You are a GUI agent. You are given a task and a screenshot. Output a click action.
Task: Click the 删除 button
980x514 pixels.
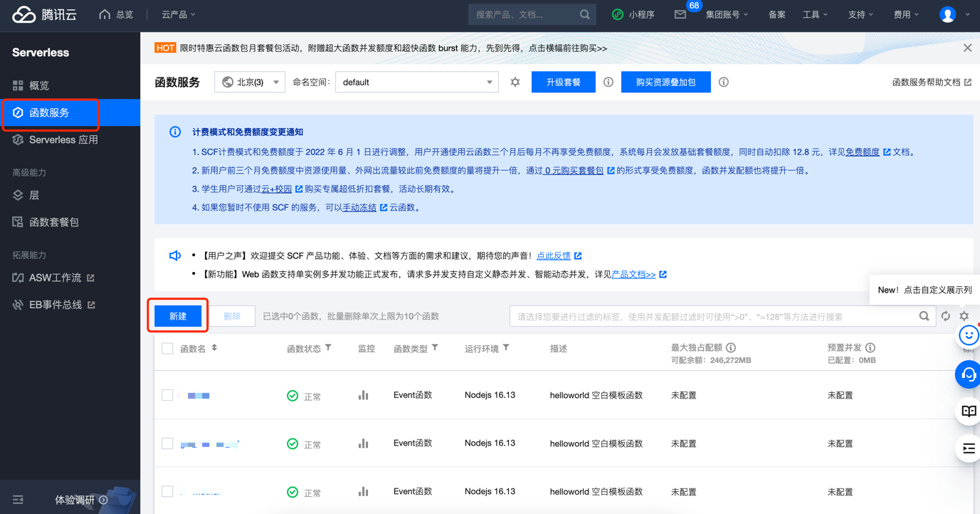coord(232,316)
